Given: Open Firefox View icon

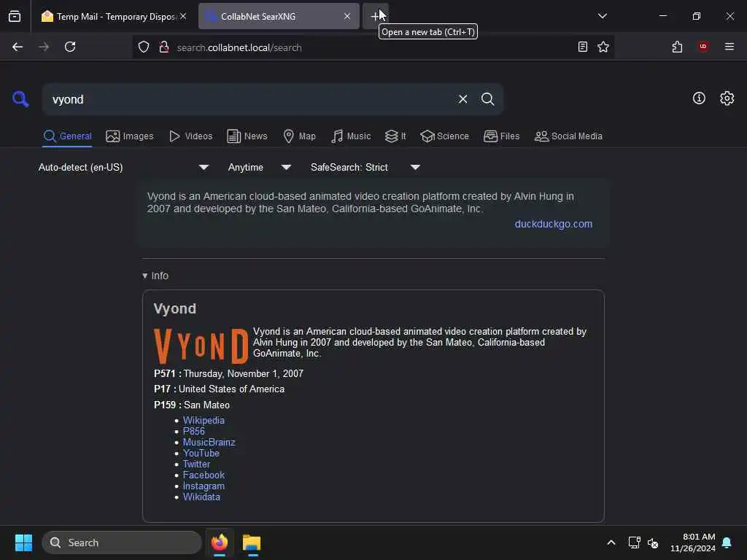Looking at the screenshot, I should [15, 16].
